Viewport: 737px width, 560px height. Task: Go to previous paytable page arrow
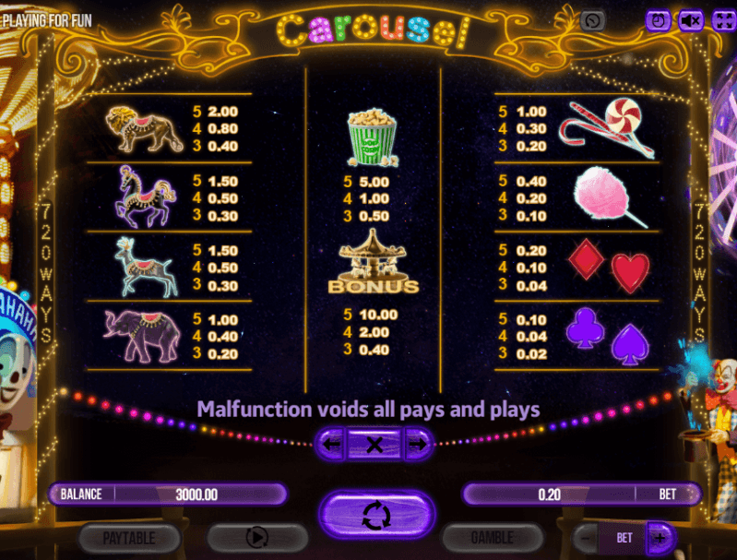(332, 444)
